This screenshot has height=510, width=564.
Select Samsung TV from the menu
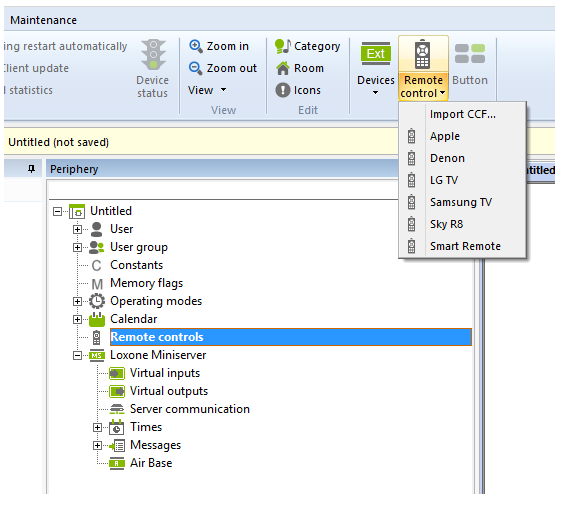click(463, 202)
